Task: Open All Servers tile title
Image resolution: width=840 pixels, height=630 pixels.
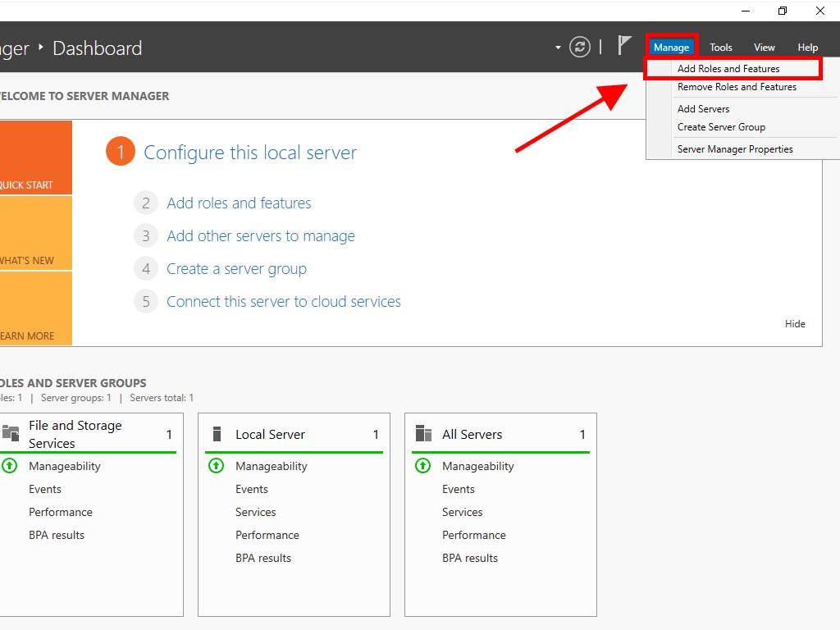Action: pos(472,434)
